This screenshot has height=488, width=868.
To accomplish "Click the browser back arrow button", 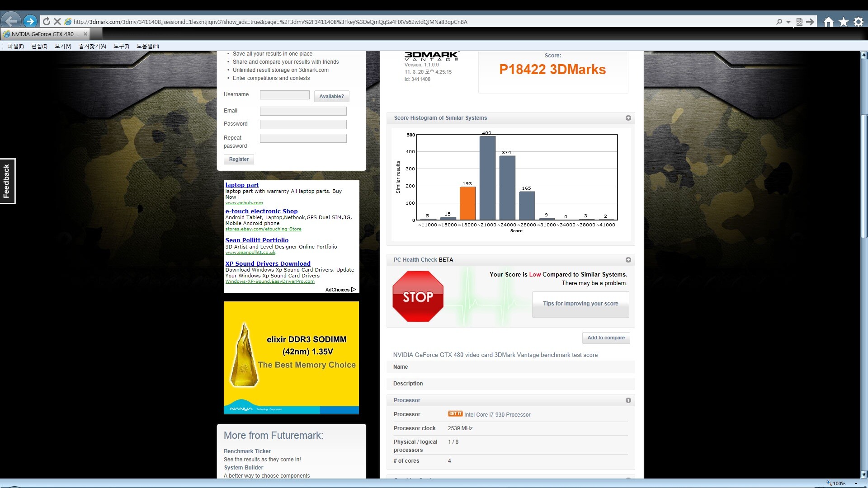I will (x=11, y=21).
